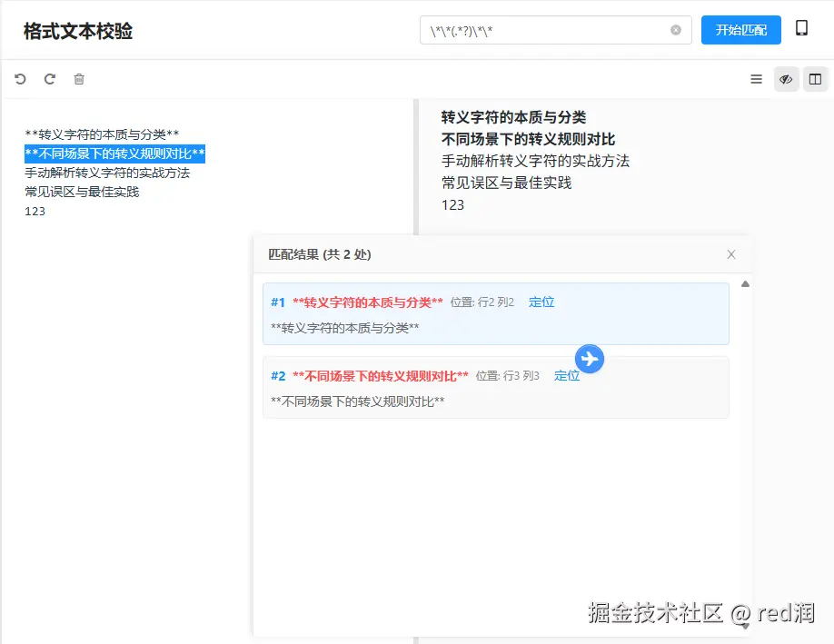Click the redo icon in toolbar
The image size is (834, 644).
coord(49,79)
